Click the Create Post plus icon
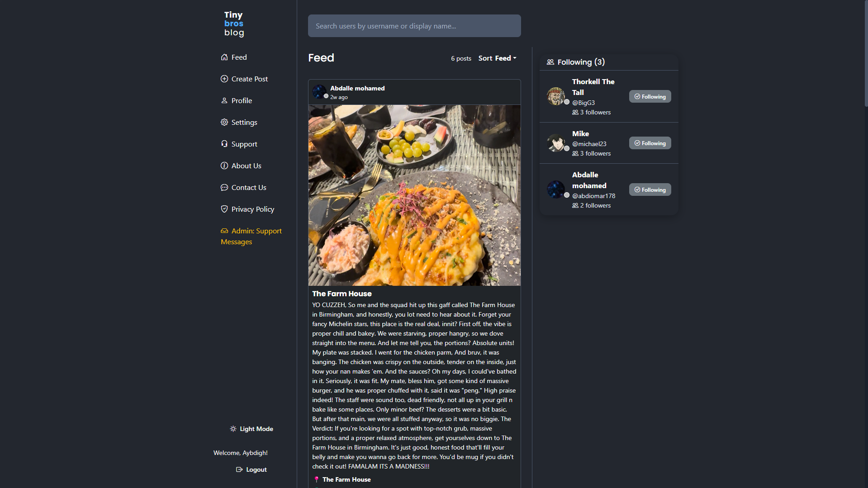The width and height of the screenshot is (868, 488). coord(224,79)
